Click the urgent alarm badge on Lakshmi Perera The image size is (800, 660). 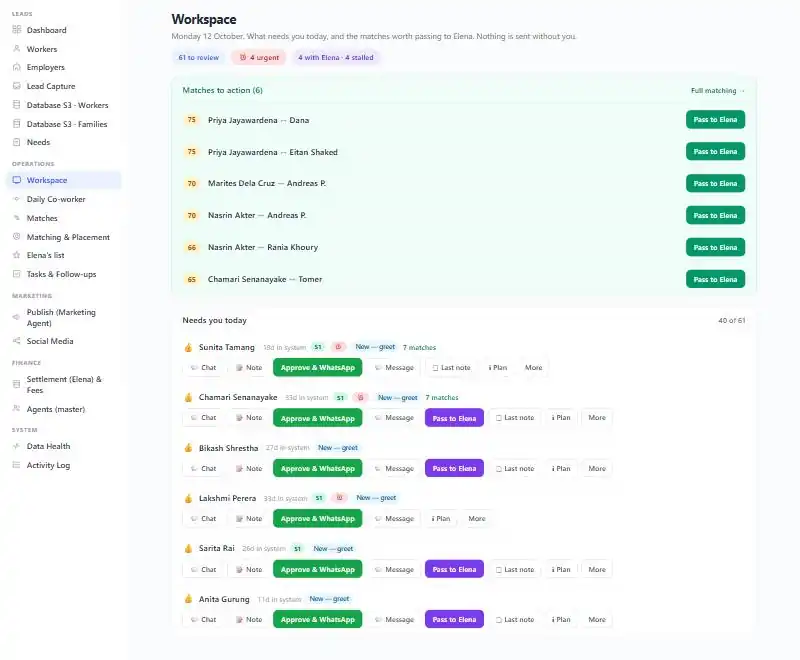[x=339, y=498]
